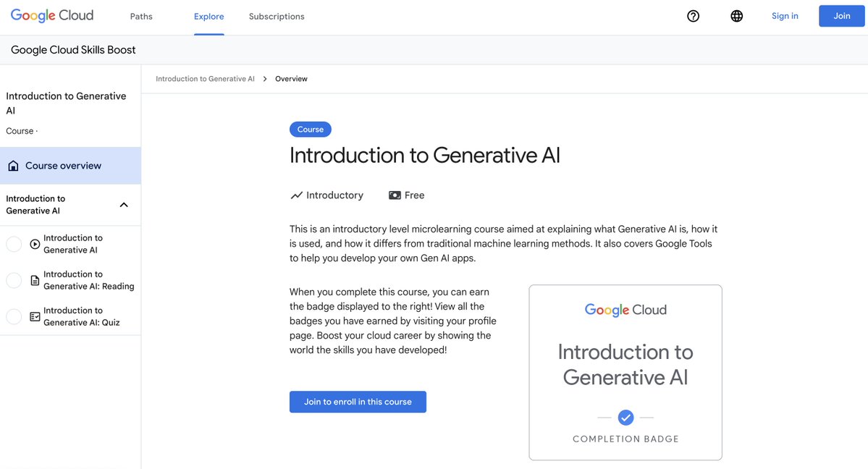Click the home icon beside Course overview
Screen dimensions: 868x469
(13, 166)
